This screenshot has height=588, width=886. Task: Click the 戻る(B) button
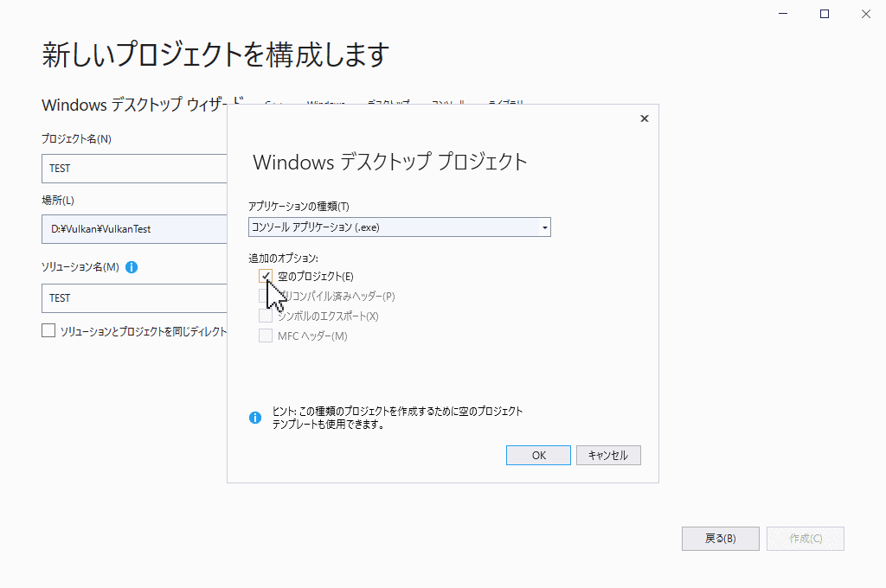[721, 539]
